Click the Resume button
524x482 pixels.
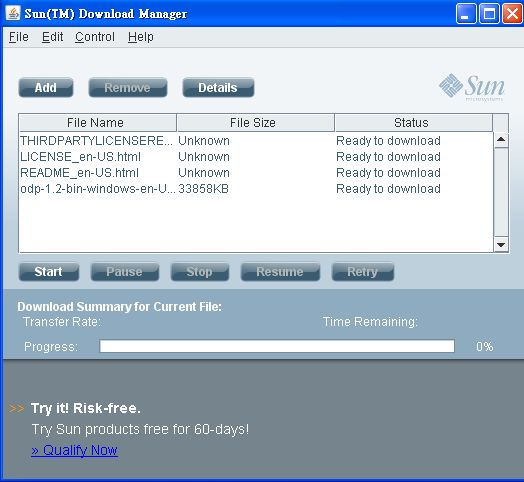[280, 272]
